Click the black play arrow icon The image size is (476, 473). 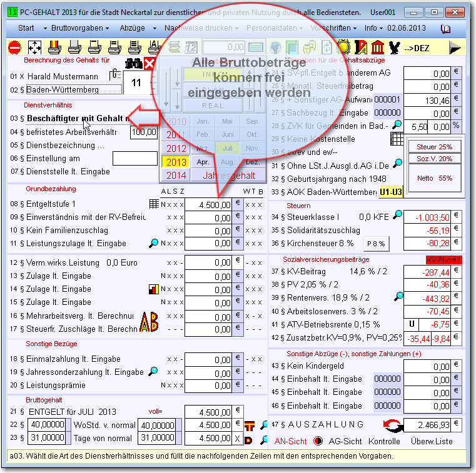(455, 47)
